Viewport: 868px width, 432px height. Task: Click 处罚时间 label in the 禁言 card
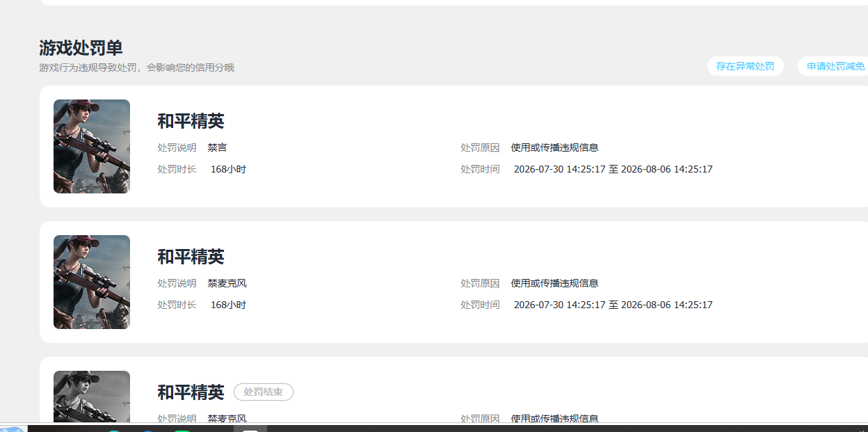(480, 169)
